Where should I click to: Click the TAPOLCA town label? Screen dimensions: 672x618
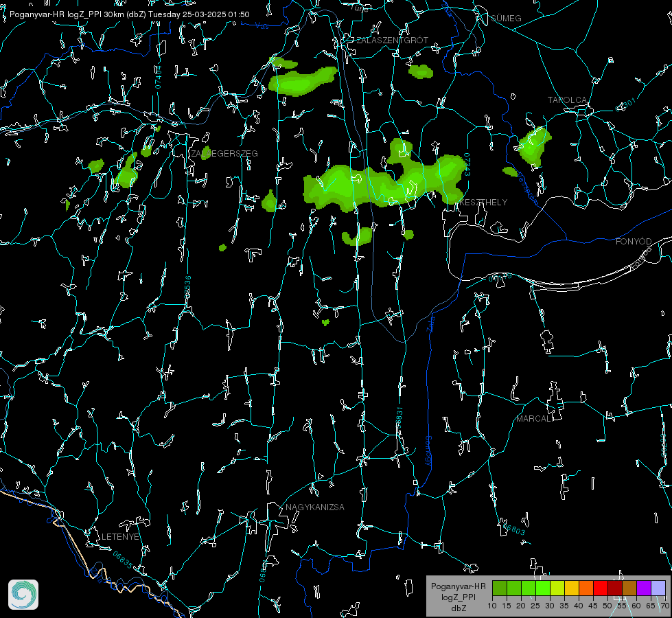[x=567, y=100]
